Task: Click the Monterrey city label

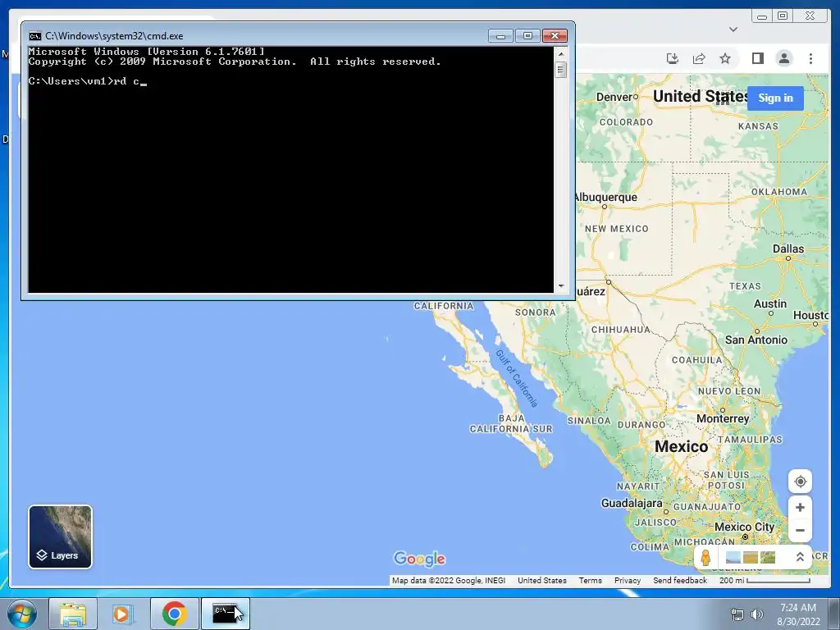Action: click(x=723, y=418)
